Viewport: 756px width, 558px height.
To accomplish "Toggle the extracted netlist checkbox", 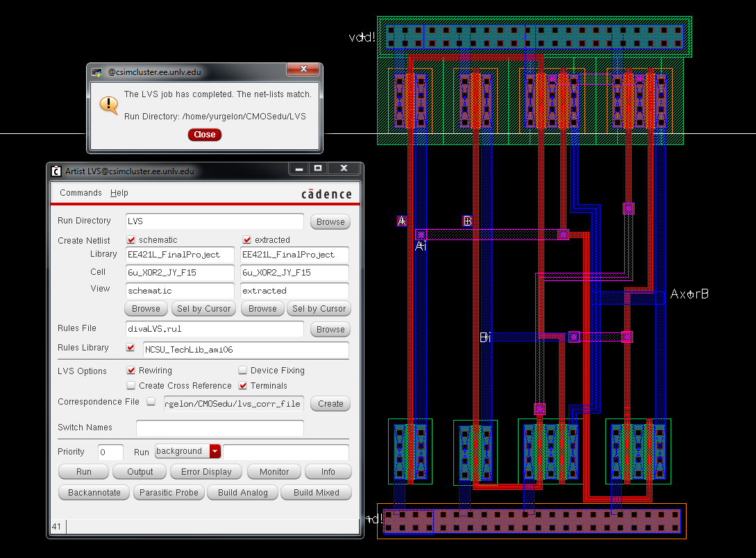I will 246,240.
